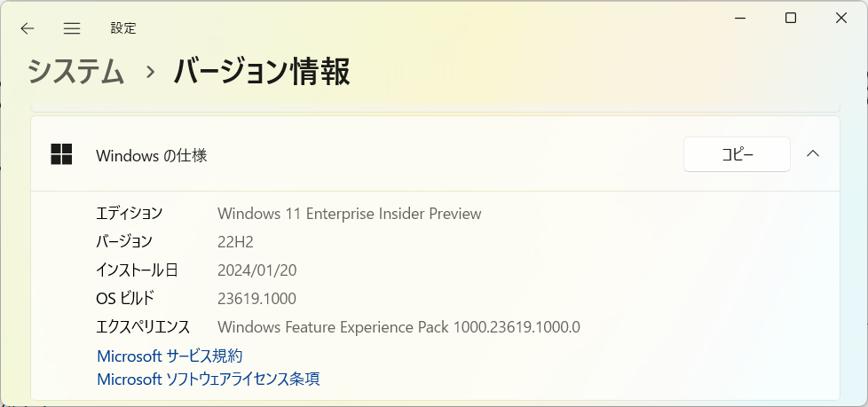Click the breadcrumb chevron separator
The image size is (868, 407).
(x=149, y=73)
